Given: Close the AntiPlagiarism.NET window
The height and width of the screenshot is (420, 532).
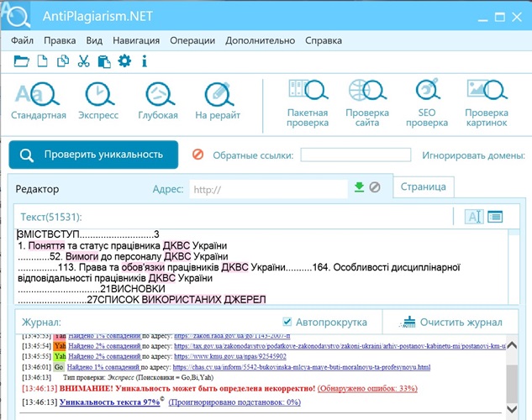Looking at the screenshot, I should click(x=517, y=17).
